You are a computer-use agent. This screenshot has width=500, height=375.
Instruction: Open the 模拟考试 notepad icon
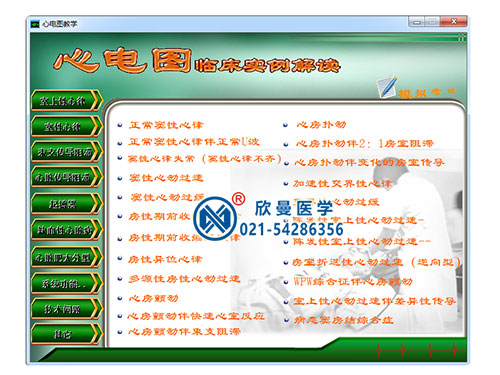click(x=387, y=87)
